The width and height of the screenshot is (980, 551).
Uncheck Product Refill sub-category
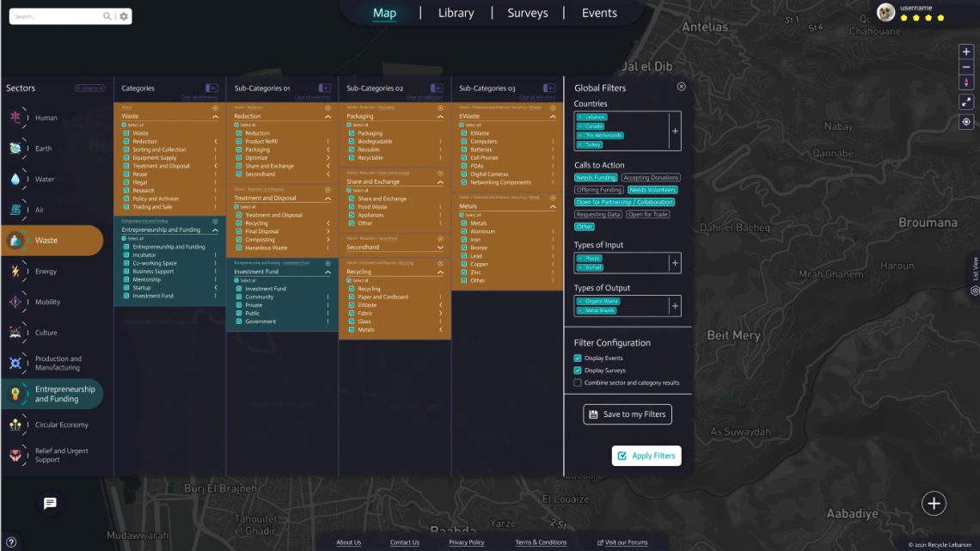[x=239, y=141]
